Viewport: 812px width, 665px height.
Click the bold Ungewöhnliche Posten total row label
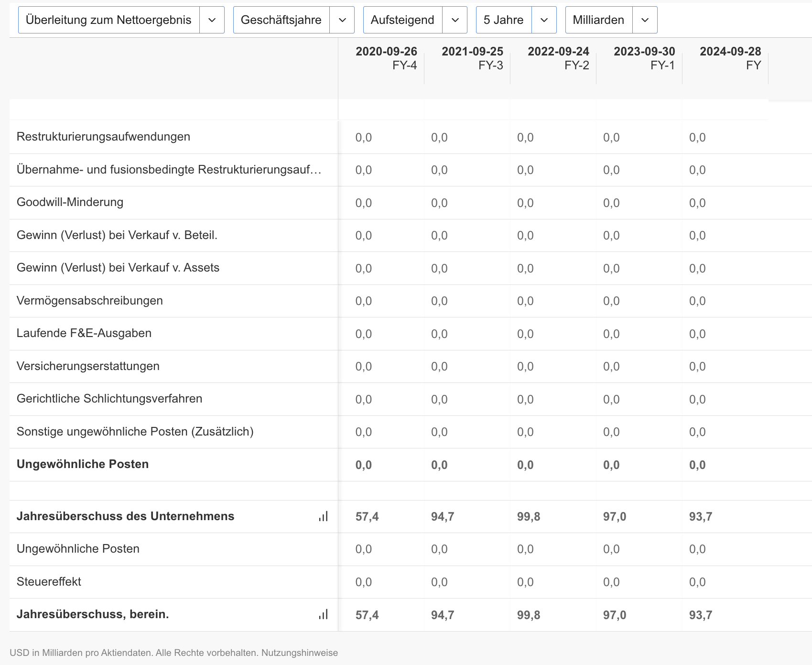point(83,464)
